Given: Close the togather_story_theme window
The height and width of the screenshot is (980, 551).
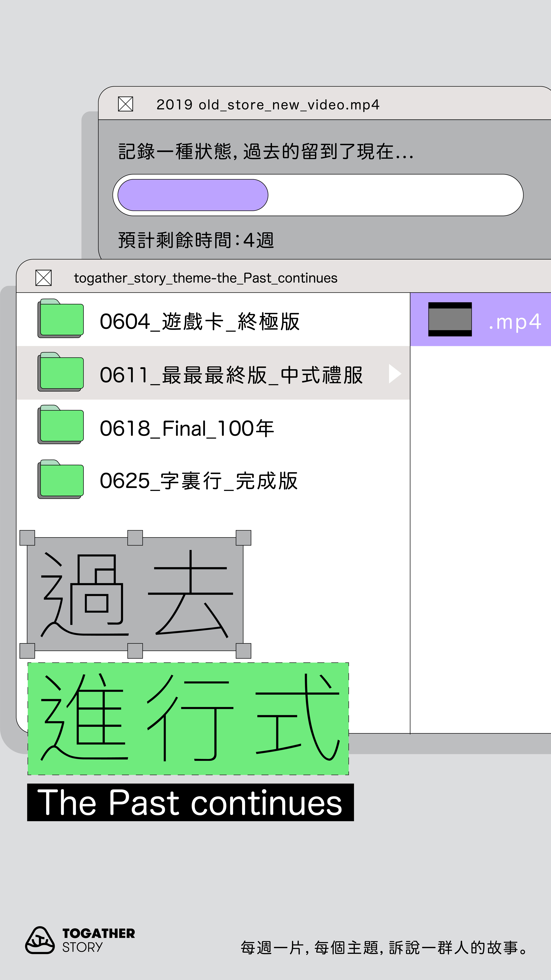Looking at the screenshot, I should coord(43,278).
